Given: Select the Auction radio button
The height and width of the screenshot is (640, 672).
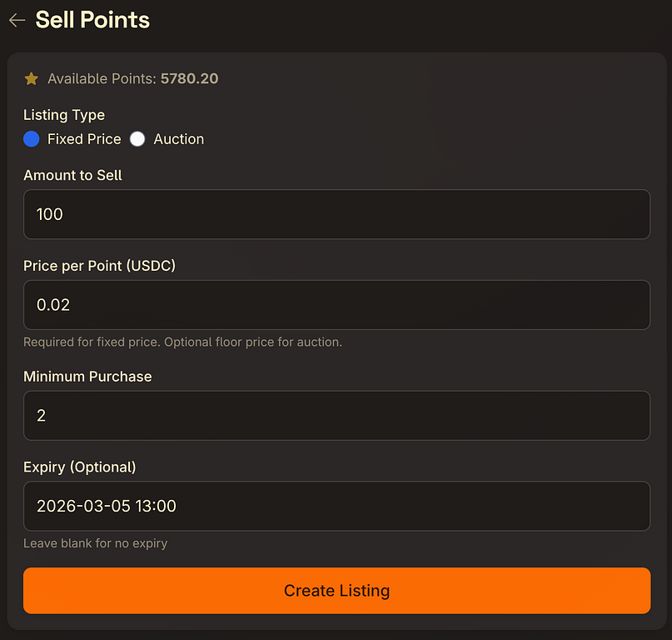Looking at the screenshot, I should (137, 139).
